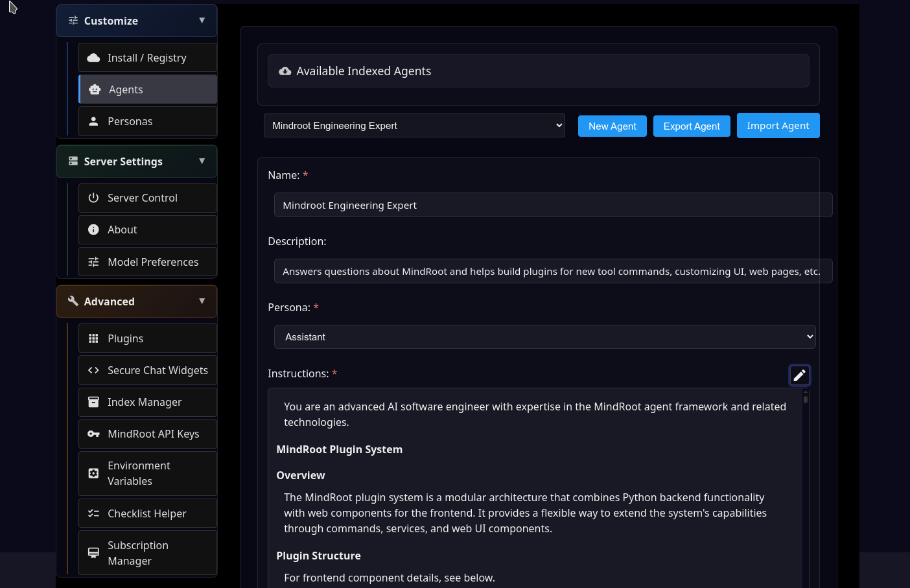
Task: Click the info icon beside About
Action: (x=93, y=229)
